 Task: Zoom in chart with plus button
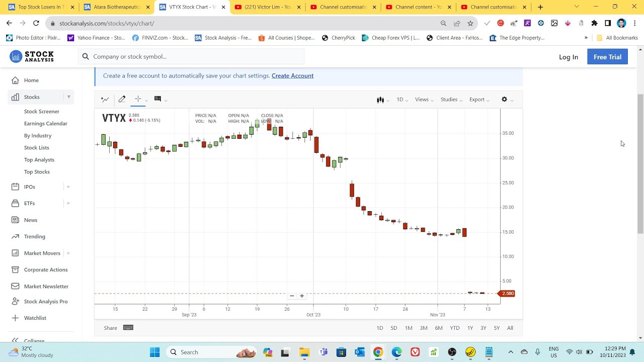coord(302,296)
